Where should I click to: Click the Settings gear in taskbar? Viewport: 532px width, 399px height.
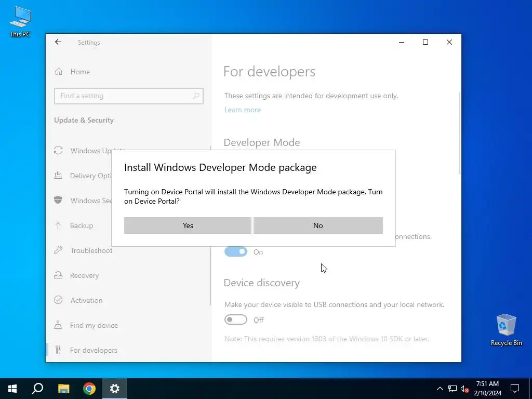(115, 389)
